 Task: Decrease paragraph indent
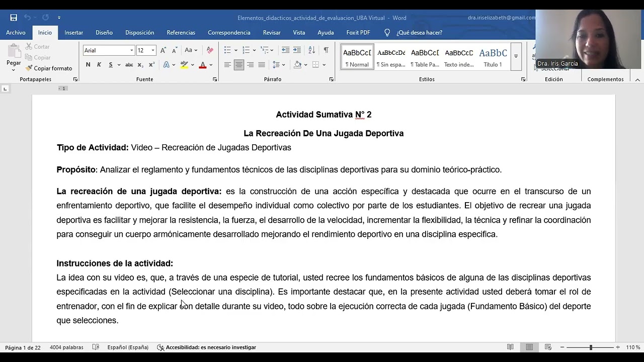coord(285,50)
